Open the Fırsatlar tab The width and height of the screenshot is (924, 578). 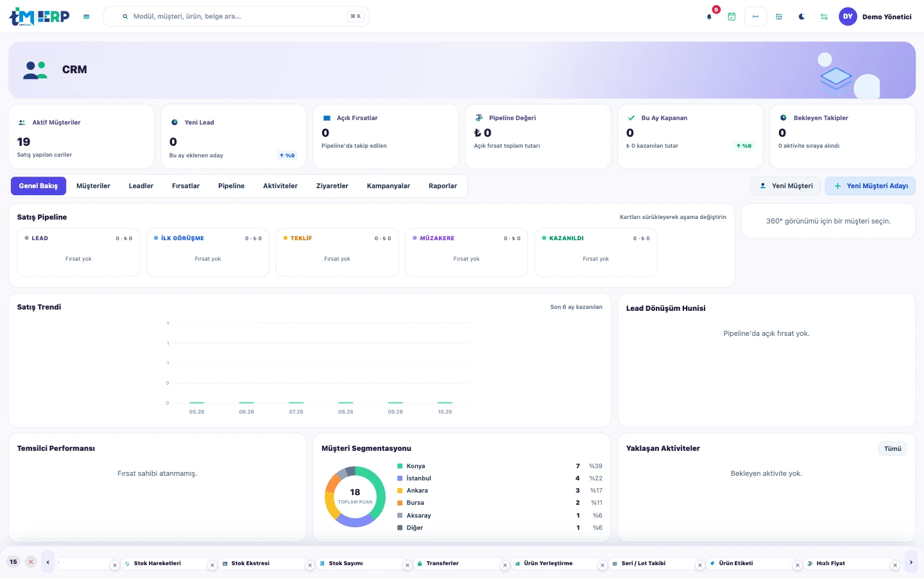186,186
